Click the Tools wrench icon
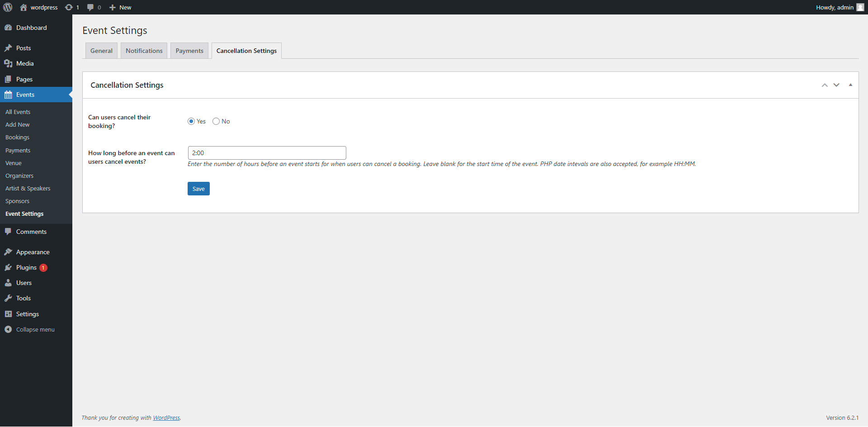The width and height of the screenshot is (868, 427). coord(8,298)
